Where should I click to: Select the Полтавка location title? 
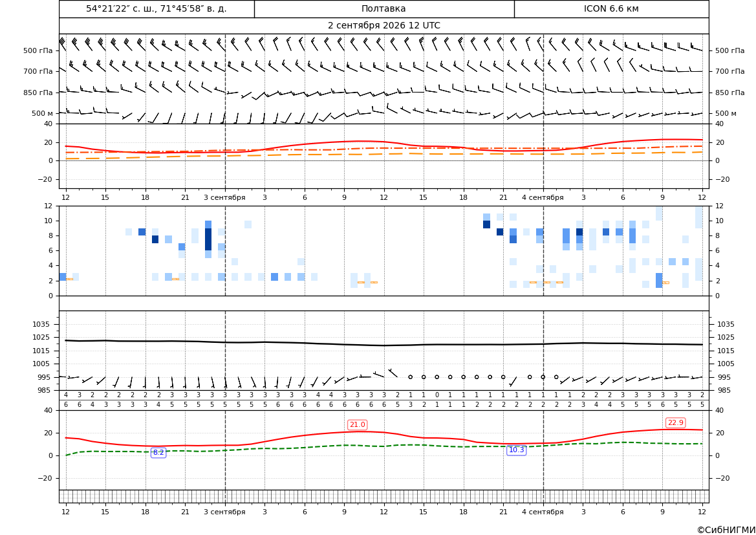(x=383, y=8)
